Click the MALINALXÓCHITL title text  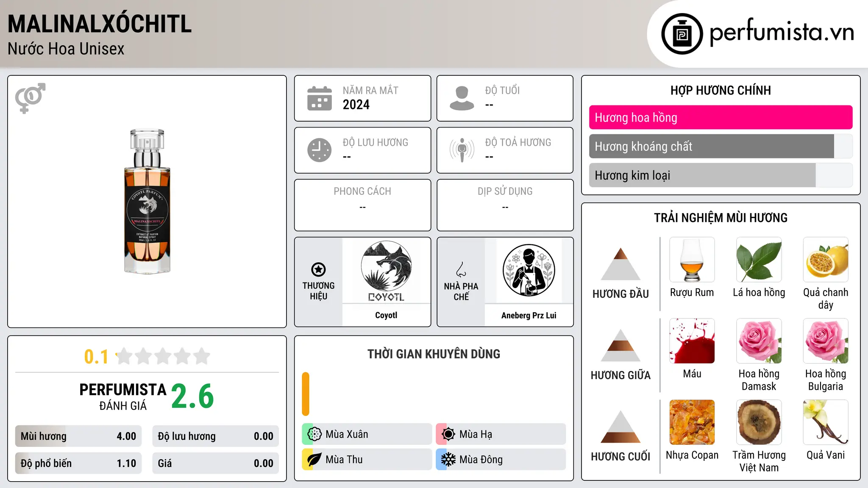[100, 24]
